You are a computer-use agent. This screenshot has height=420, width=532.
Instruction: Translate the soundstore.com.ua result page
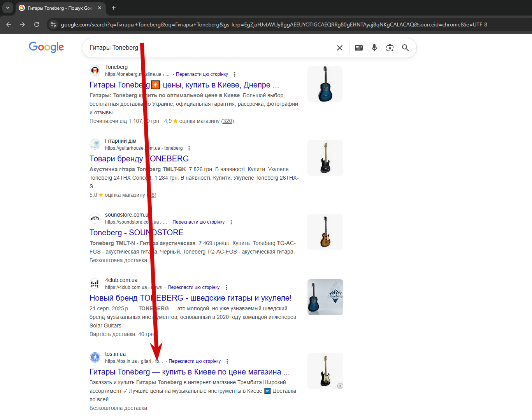(x=198, y=222)
